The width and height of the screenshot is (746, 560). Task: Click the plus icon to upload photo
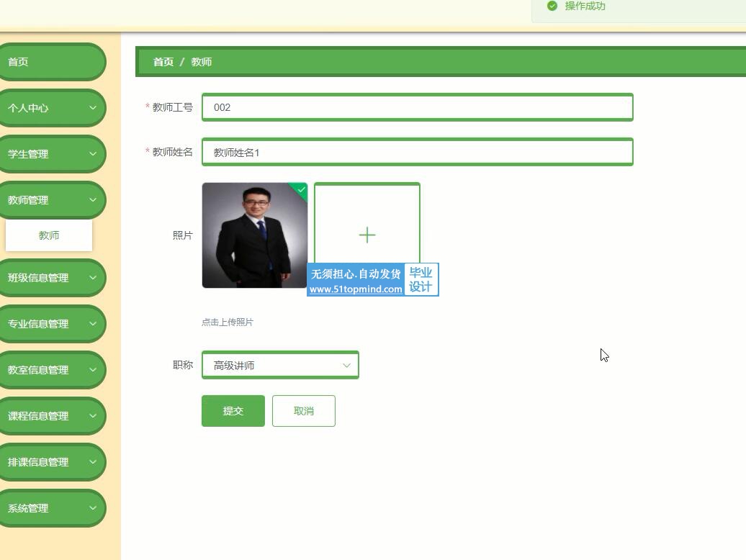367,235
